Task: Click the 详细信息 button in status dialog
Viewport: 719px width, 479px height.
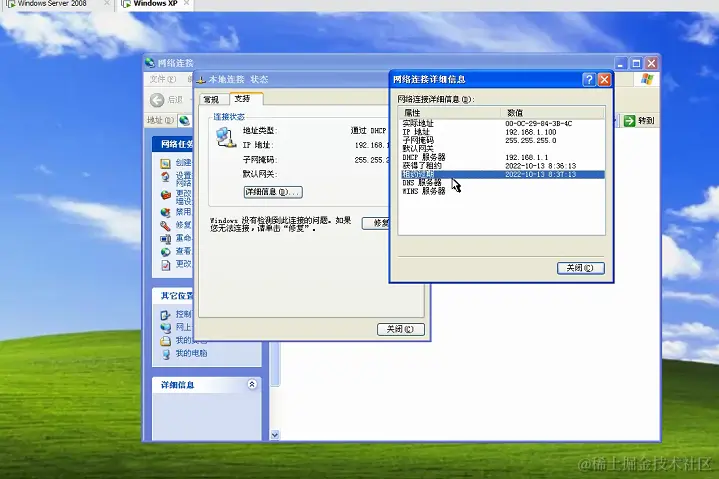Action: (x=273, y=192)
